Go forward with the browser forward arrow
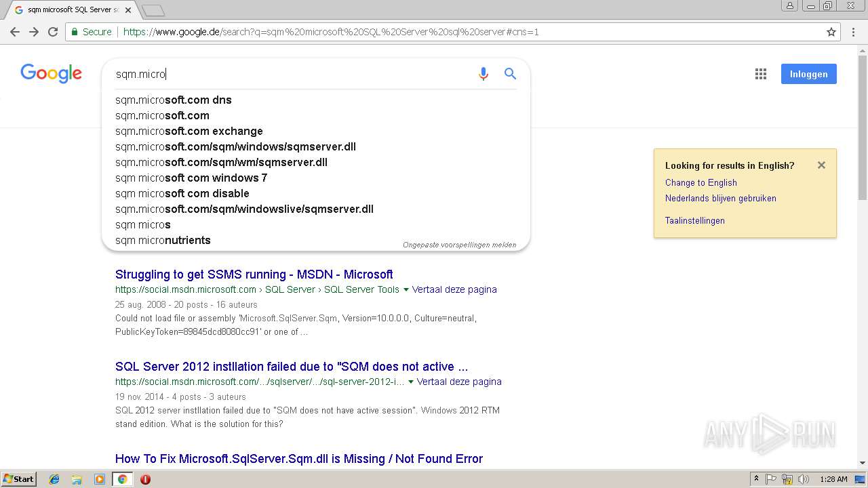This screenshot has height=488, width=868. pos(34,32)
